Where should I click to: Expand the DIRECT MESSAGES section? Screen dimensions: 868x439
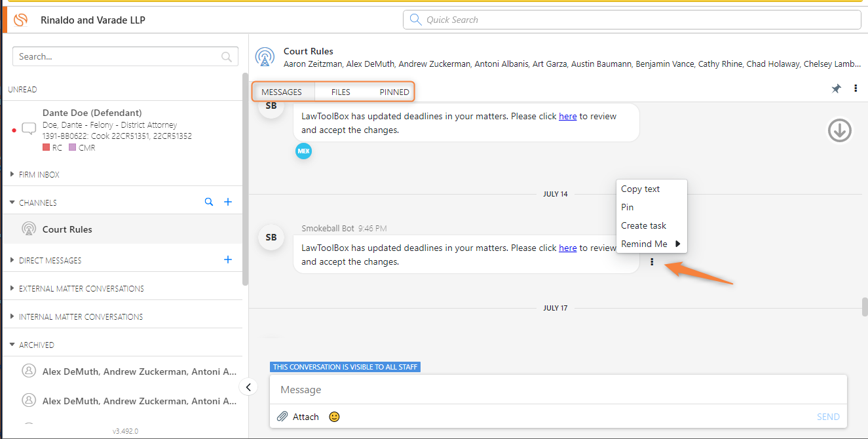pyautogui.click(x=12, y=261)
